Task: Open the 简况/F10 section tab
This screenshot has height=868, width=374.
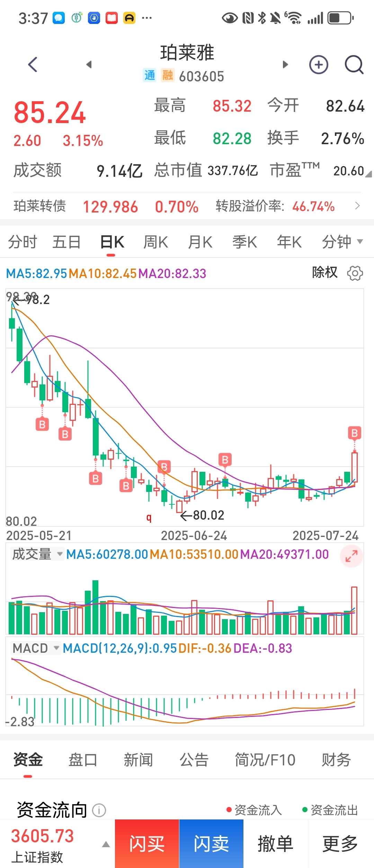Action: 265,760
